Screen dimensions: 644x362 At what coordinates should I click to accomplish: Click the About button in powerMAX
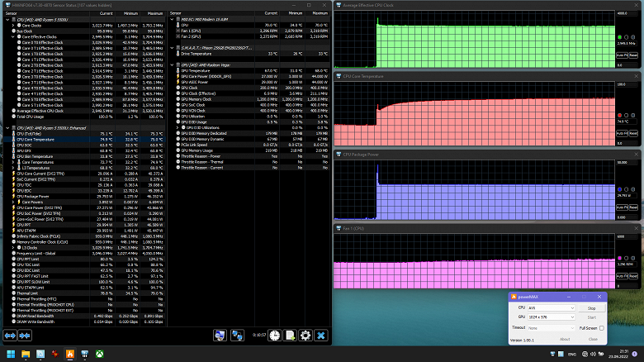pyautogui.click(x=565, y=339)
